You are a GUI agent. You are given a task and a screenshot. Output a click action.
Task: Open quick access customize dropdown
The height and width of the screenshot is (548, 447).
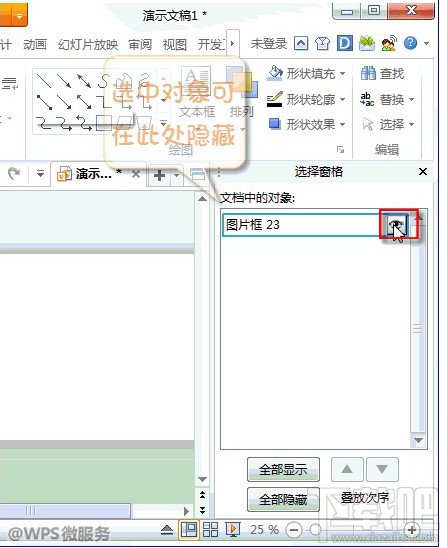click(x=40, y=173)
